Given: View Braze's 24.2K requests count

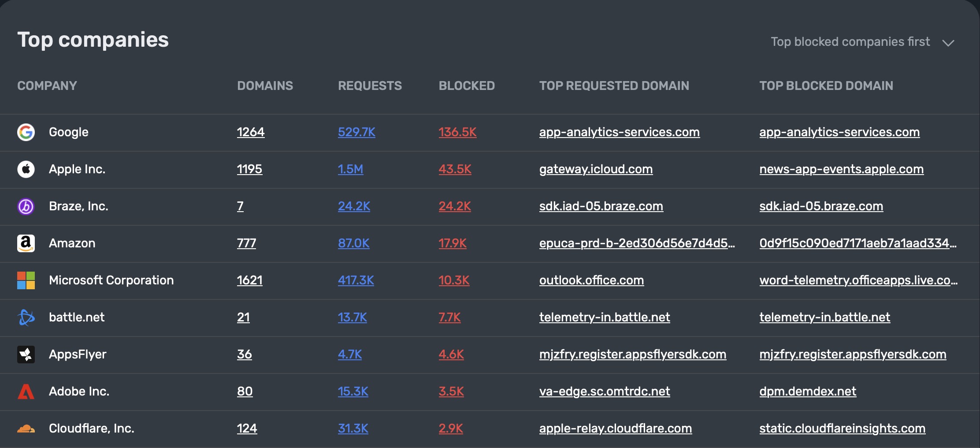Looking at the screenshot, I should 354,206.
